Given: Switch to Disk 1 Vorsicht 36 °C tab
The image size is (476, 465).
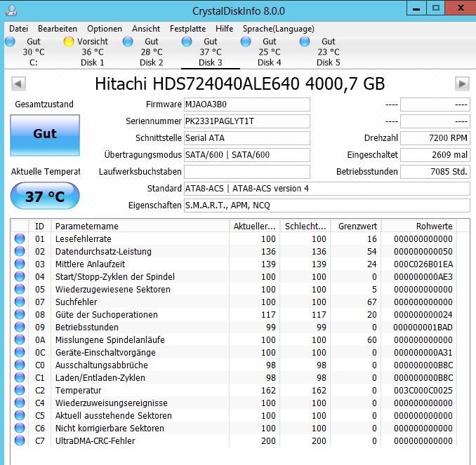Looking at the screenshot, I should 92,52.
